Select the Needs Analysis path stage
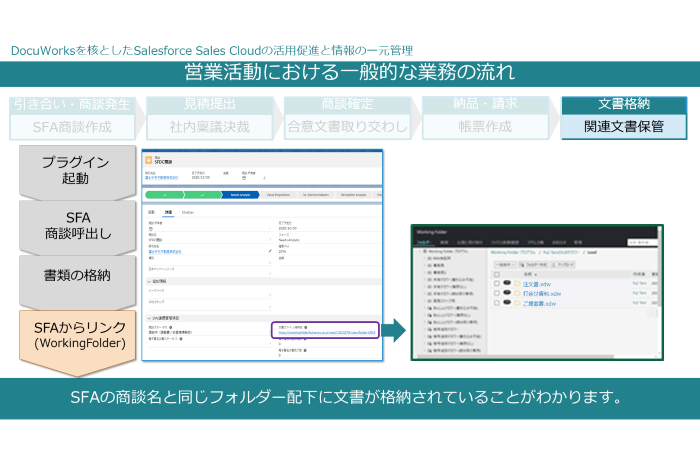 [x=241, y=195]
